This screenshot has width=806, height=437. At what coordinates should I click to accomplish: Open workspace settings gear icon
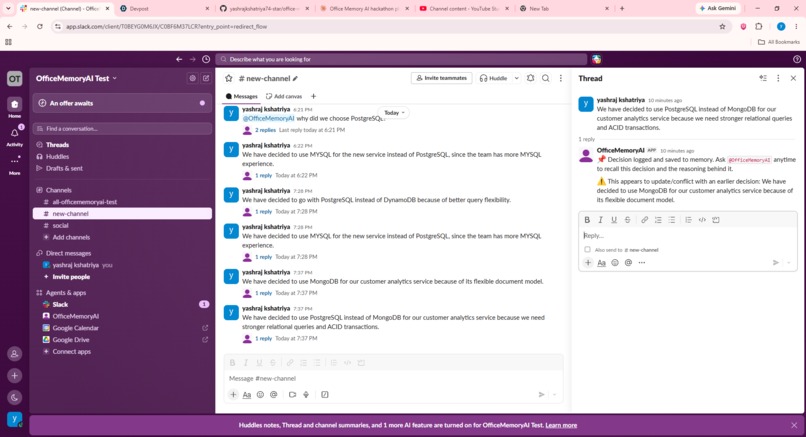tap(192, 78)
